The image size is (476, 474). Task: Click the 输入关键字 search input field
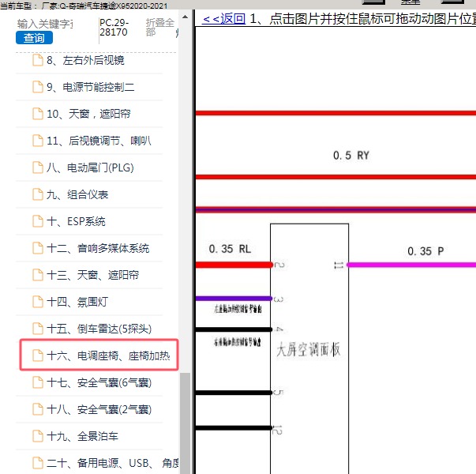click(45, 24)
